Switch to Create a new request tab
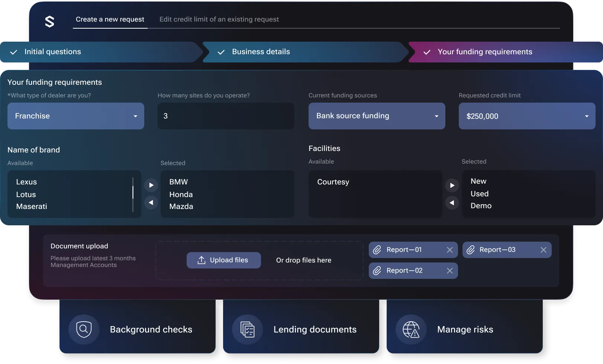The height and width of the screenshot is (364, 603). (110, 19)
